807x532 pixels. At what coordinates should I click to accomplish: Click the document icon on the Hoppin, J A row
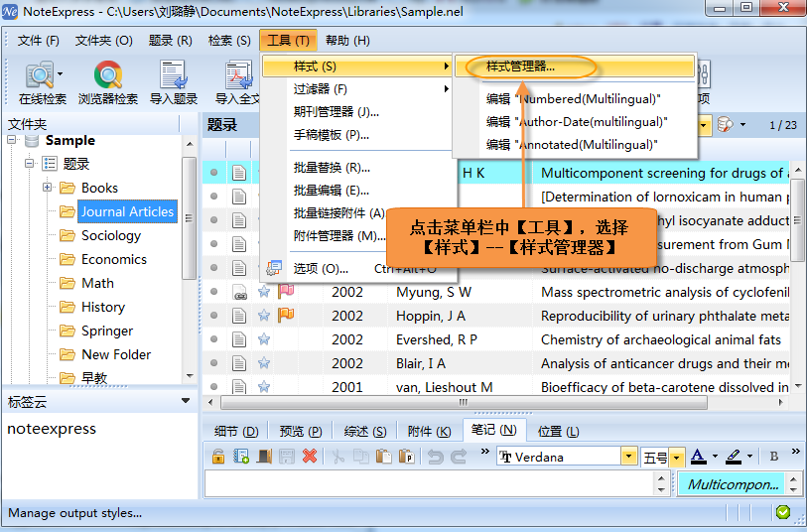point(239,316)
